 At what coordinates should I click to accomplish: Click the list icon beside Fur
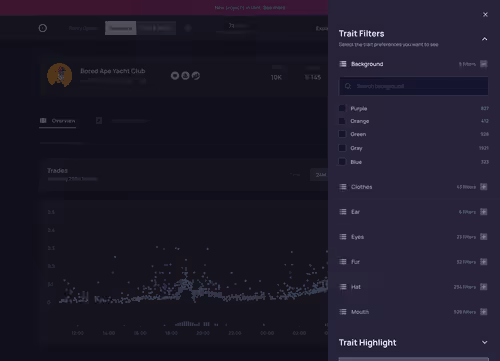tap(343, 262)
